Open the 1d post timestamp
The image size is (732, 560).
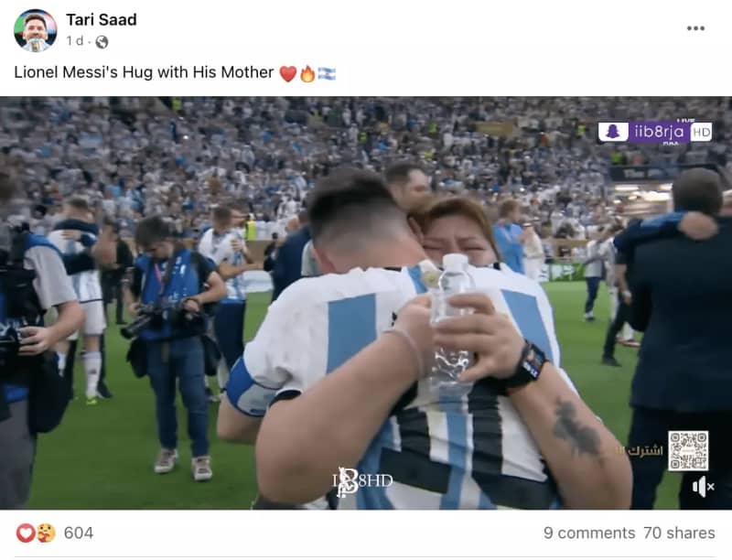74,41
